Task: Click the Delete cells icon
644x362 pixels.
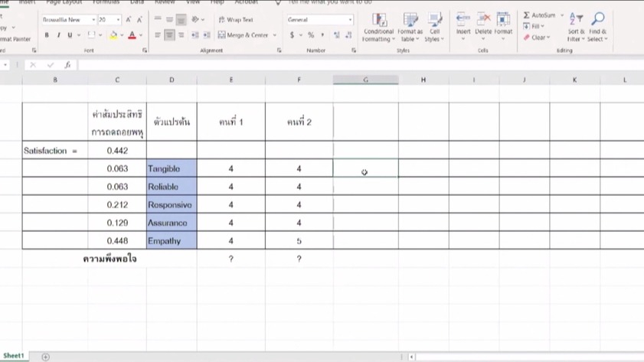Action: pos(483,18)
